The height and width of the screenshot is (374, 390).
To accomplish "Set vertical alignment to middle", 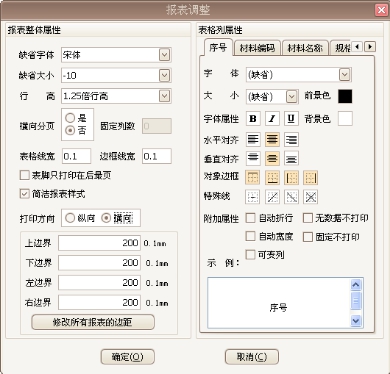I will pos(272,158).
